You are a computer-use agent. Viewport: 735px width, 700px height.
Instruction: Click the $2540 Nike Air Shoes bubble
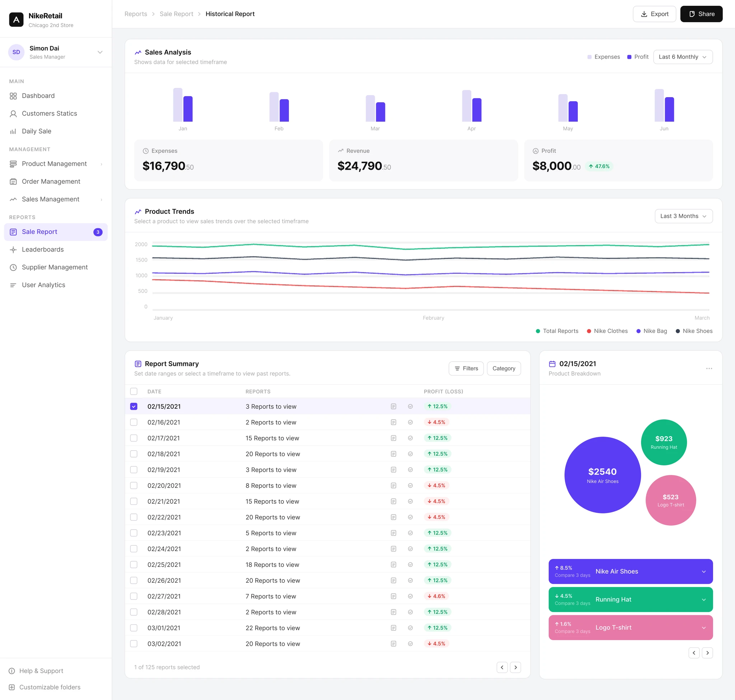point(603,475)
